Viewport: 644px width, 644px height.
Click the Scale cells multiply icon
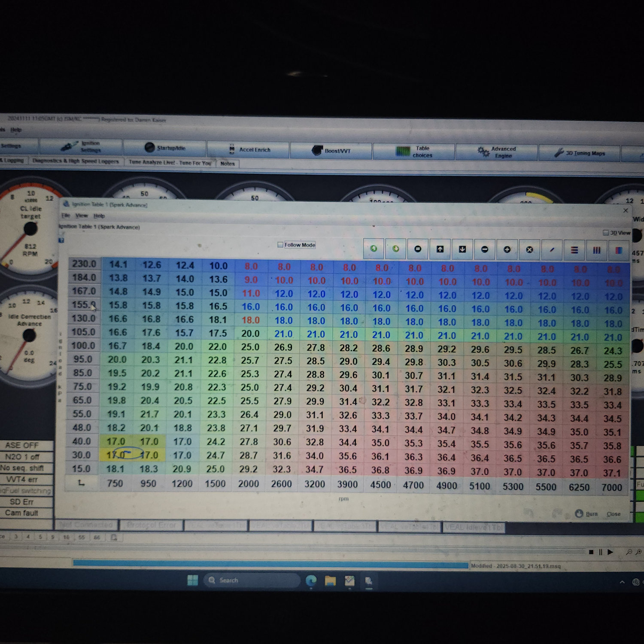[x=529, y=249]
